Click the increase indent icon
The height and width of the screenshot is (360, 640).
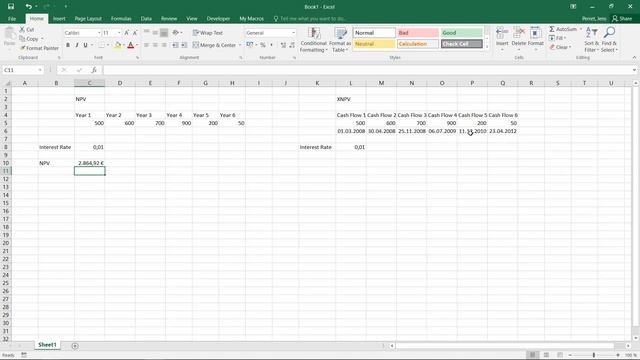coord(184,45)
